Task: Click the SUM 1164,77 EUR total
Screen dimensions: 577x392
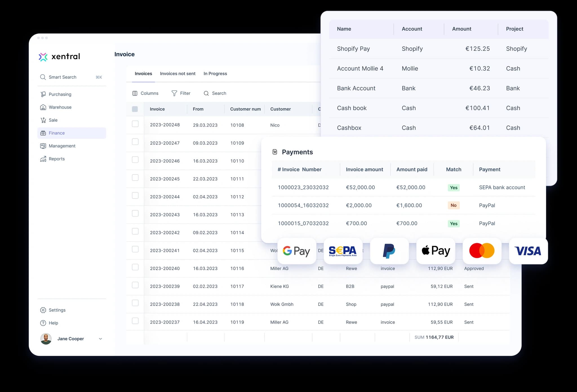Action: 434,337
